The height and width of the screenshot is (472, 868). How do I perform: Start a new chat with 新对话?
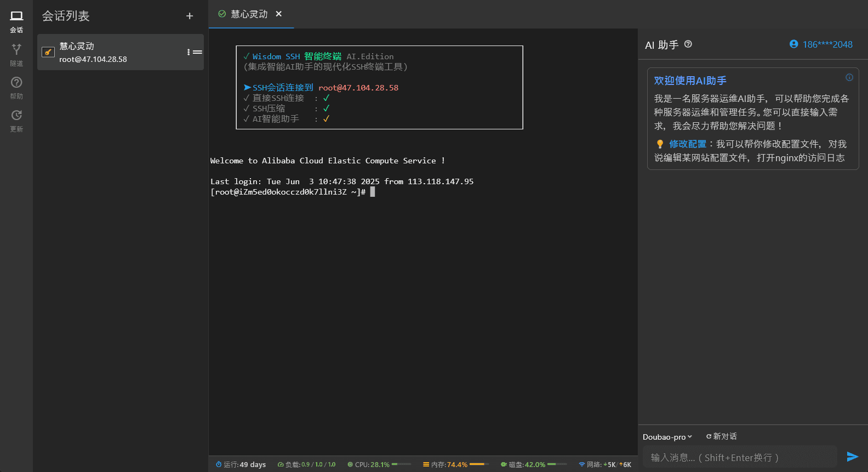pos(721,436)
